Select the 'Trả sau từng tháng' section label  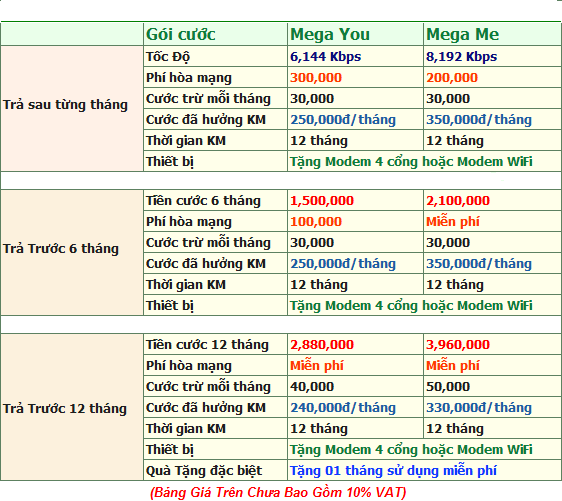pyautogui.click(x=65, y=105)
